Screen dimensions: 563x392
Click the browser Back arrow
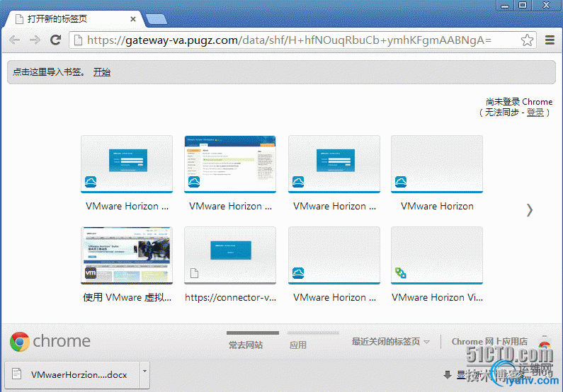15,40
